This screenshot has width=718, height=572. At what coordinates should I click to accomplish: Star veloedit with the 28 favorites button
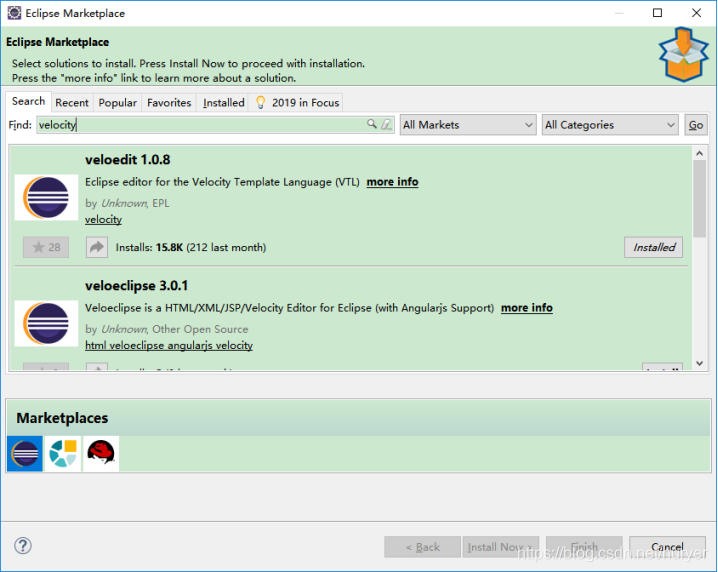(x=46, y=247)
